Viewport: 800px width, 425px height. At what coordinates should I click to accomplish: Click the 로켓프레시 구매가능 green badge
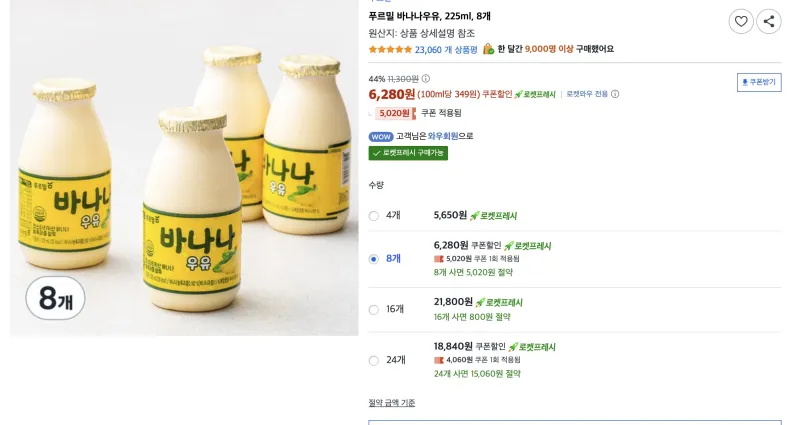tap(408, 153)
